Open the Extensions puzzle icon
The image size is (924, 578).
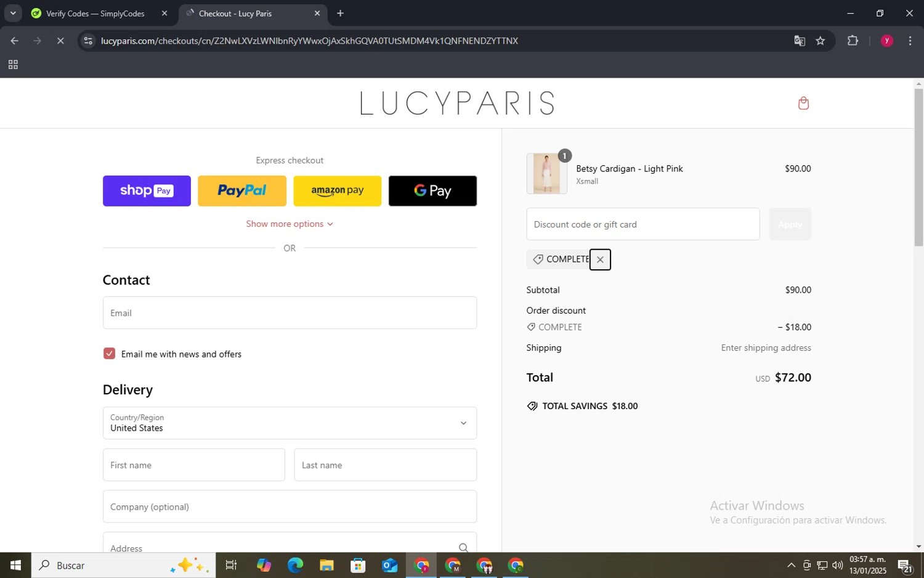point(853,41)
